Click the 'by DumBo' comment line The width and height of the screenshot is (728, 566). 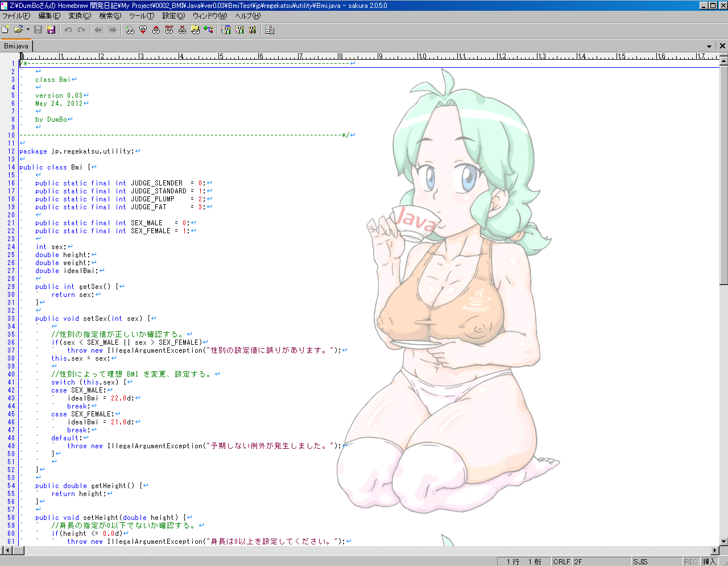51,119
